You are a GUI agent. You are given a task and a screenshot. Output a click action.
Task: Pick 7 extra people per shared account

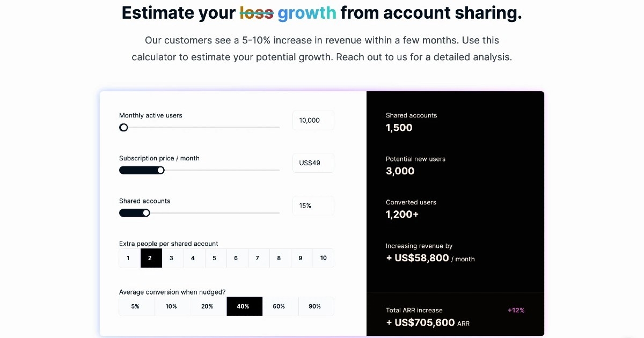click(x=258, y=258)
